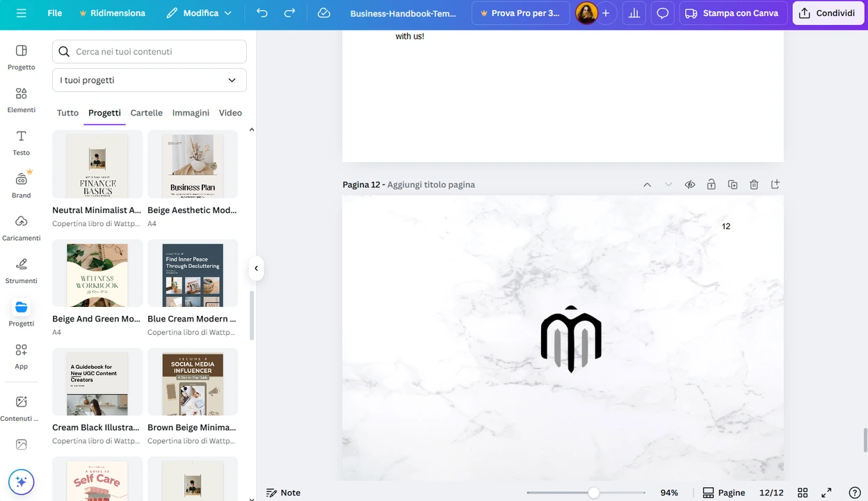Switch to the Cartelle tab

pos(147,113)
